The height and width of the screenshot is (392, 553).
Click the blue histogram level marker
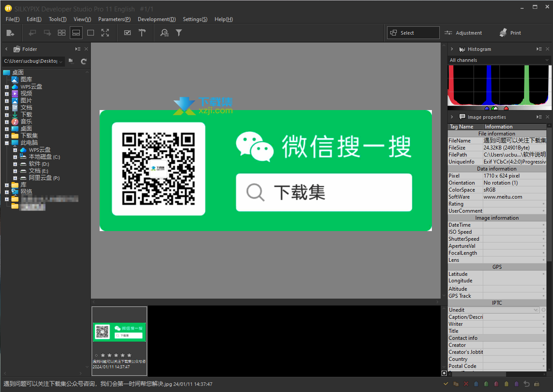click(487, 108)
